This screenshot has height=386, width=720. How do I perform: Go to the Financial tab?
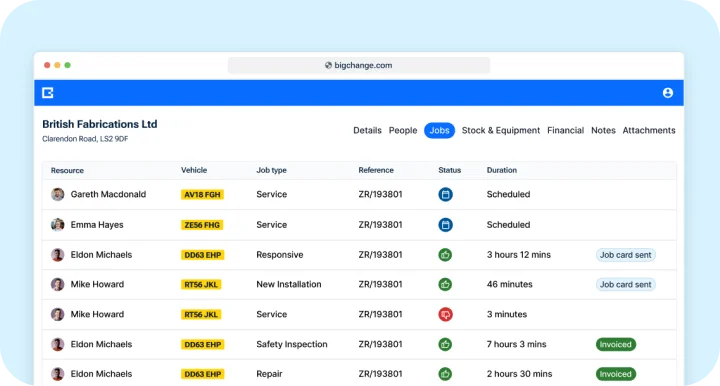(x=565, y=130)
